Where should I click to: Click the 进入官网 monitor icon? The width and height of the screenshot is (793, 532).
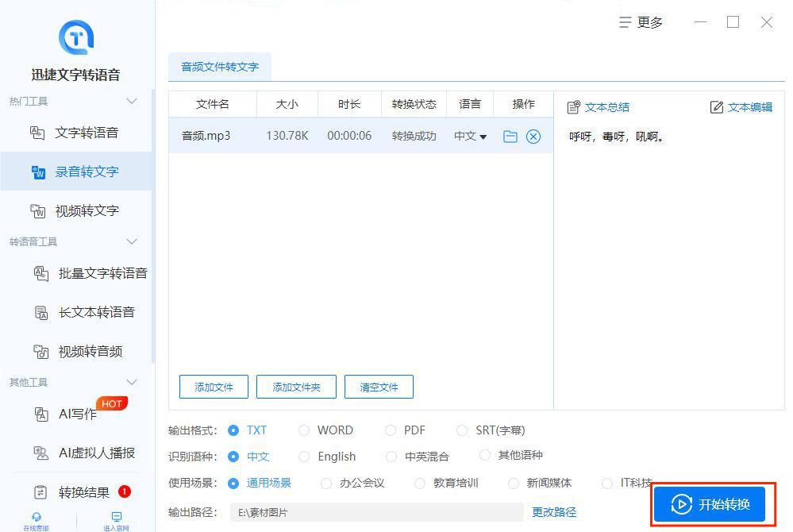pyautogui.click(x=117, y=517)
